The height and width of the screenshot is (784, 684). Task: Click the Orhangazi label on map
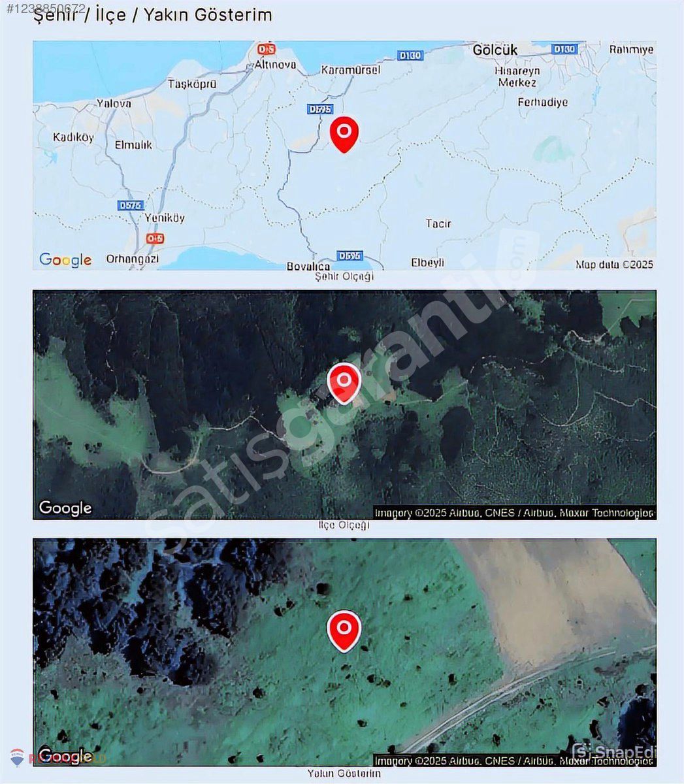pos(131,259)
